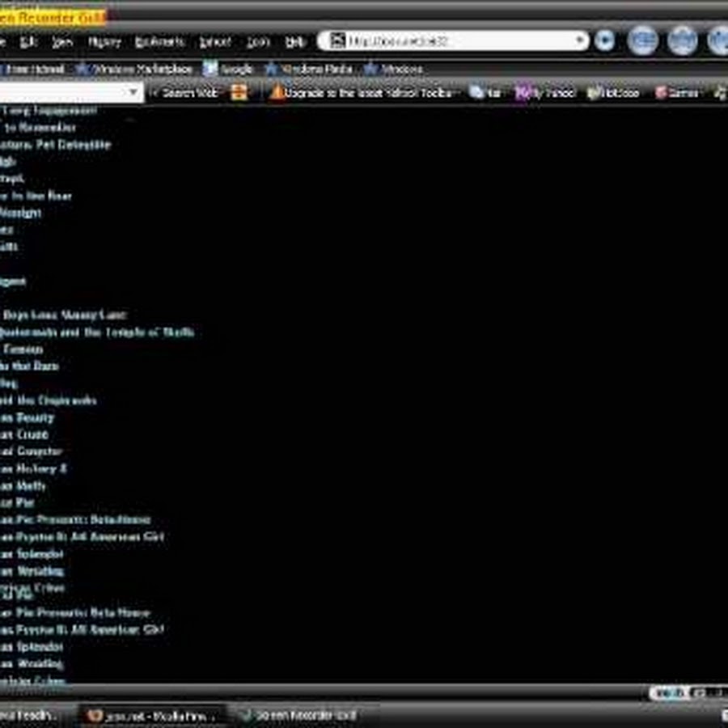Click the Indiana Jones Temple of Skulls link
This screenshot has height=728, width=728.
click(97, 332)
